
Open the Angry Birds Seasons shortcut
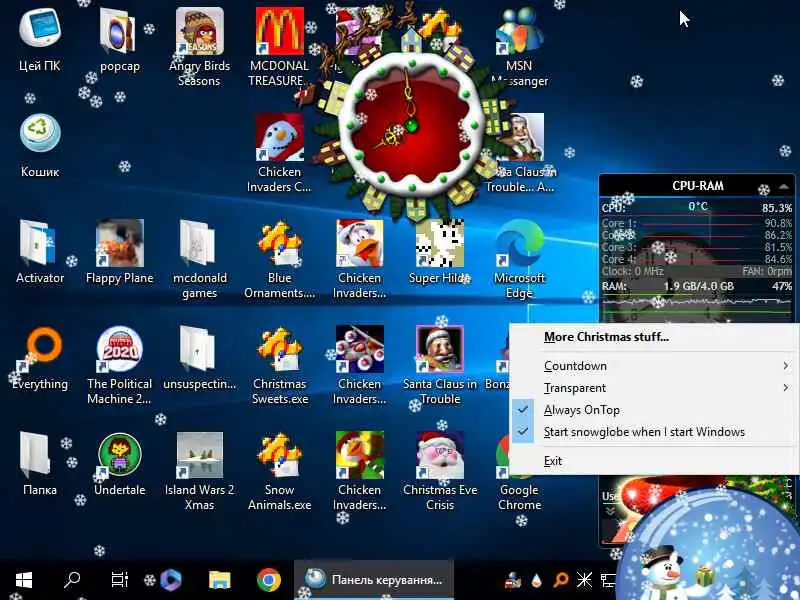pos(199,31)
